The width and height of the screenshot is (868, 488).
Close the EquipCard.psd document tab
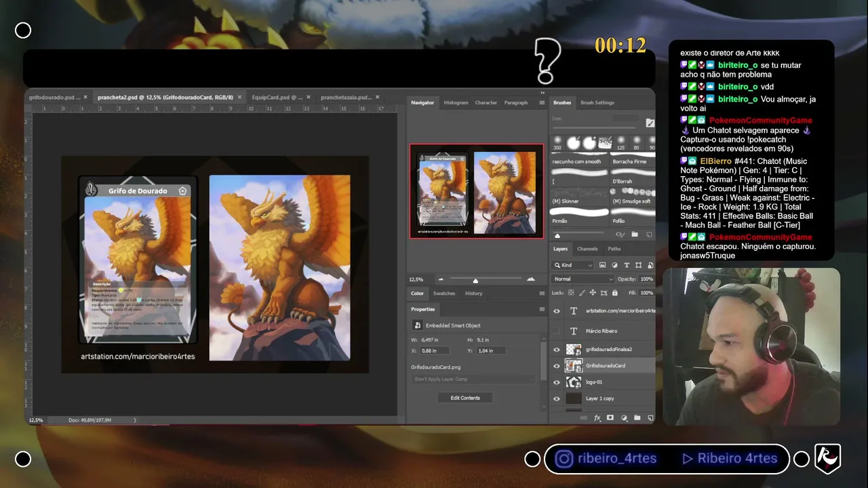[310, 98]
